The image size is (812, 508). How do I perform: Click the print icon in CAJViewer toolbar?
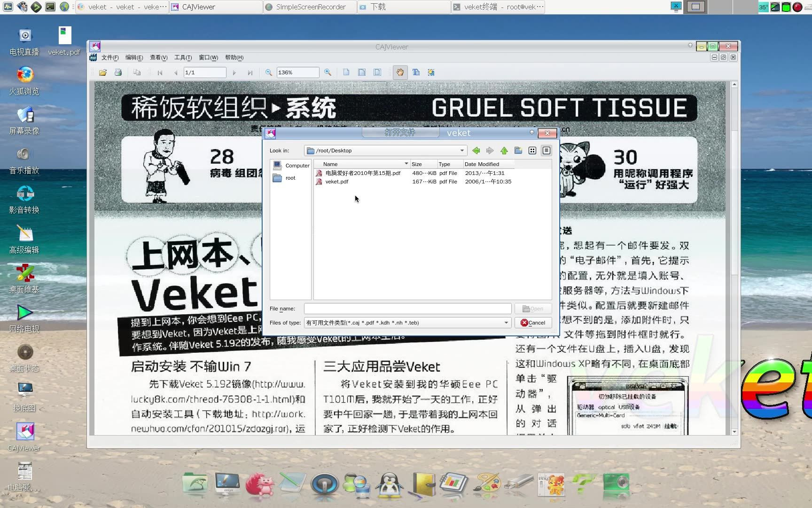118,72
